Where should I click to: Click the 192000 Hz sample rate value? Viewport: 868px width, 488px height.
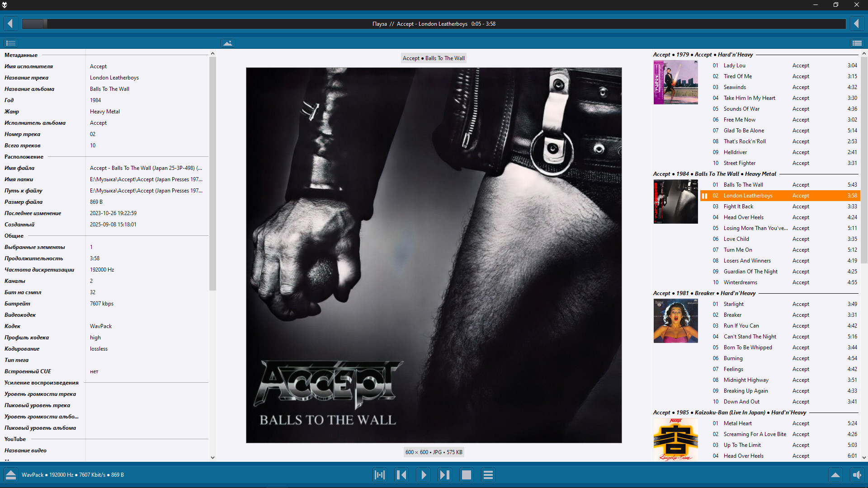click(x=102, y=270)
